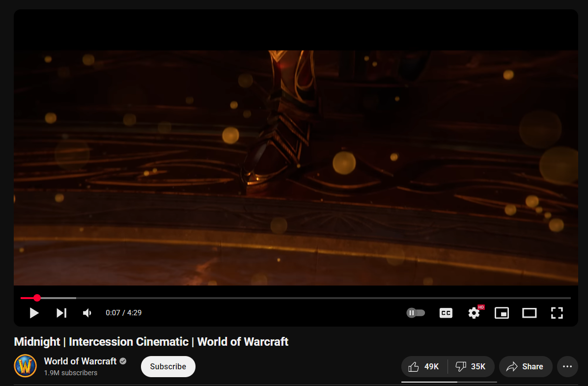Dislike the video with 35K dislikes
This screenshot has height=386, width=588.
[x=471, y=366]
